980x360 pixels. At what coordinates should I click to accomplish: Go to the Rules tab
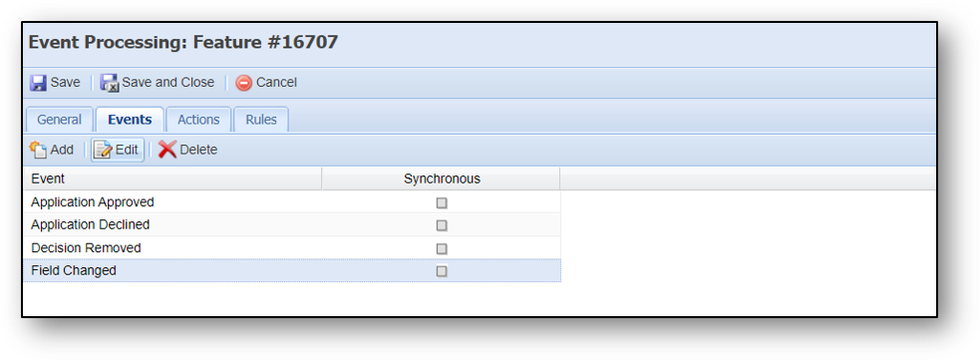(x=261, y=120)
